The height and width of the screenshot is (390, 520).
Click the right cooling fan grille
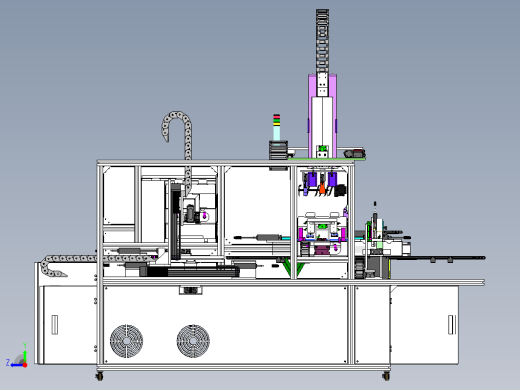[x=193, y=341]
